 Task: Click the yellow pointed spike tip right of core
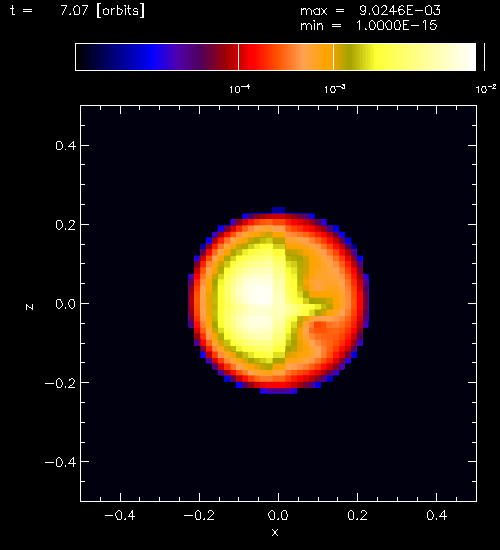click(x=325, y=304)
